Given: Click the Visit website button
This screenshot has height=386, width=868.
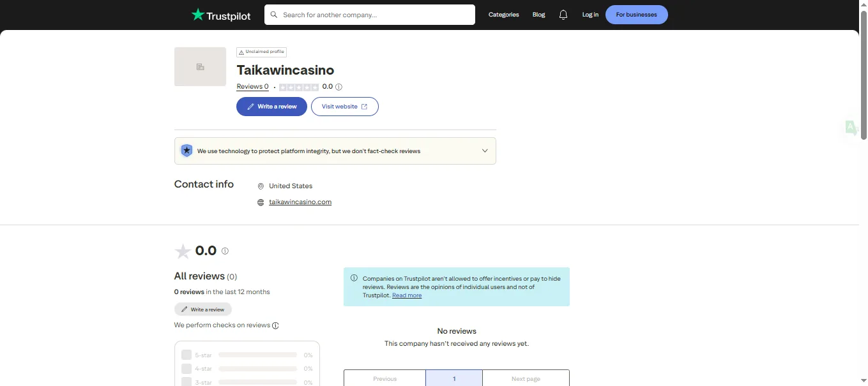Looking at the screenshot, I should (345, 107).
